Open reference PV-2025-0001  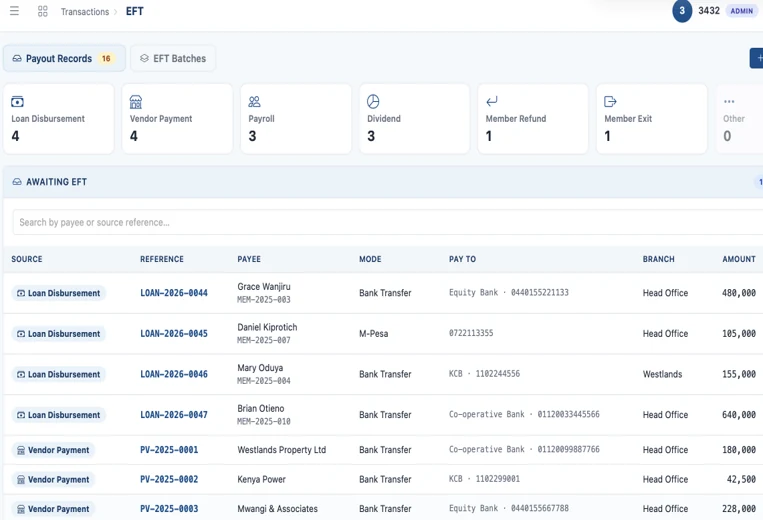tap(169, 450)
